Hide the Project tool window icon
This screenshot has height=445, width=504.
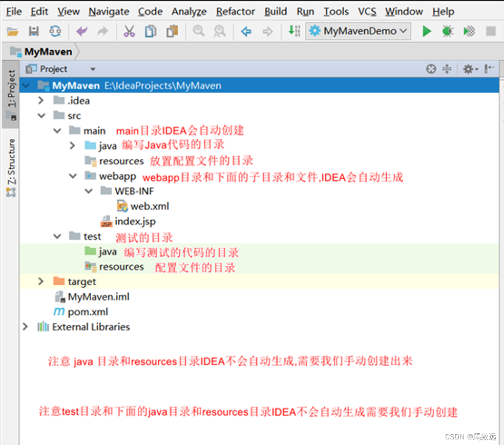coord(489,69)
